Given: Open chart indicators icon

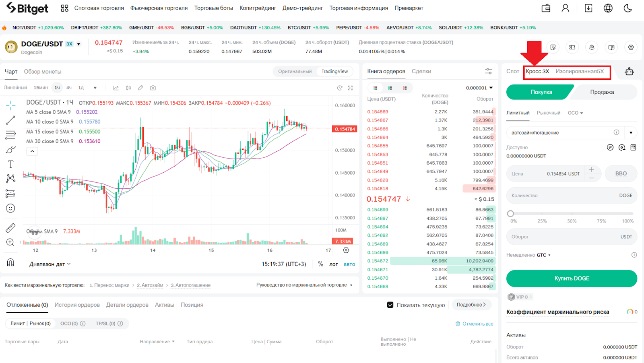Looking at the screenshot, I should click(x=116, y=88).
